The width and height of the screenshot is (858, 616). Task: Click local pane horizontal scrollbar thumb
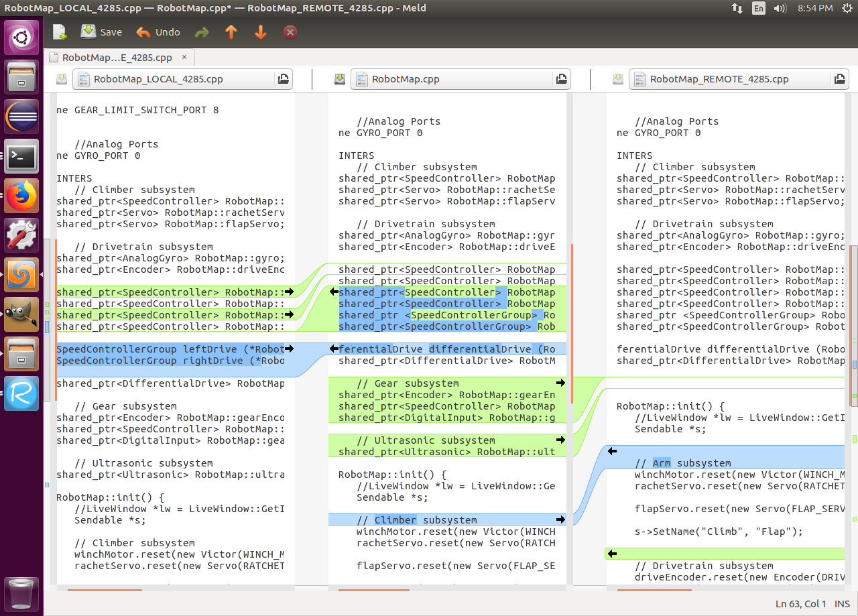click(x=105, y=590)
